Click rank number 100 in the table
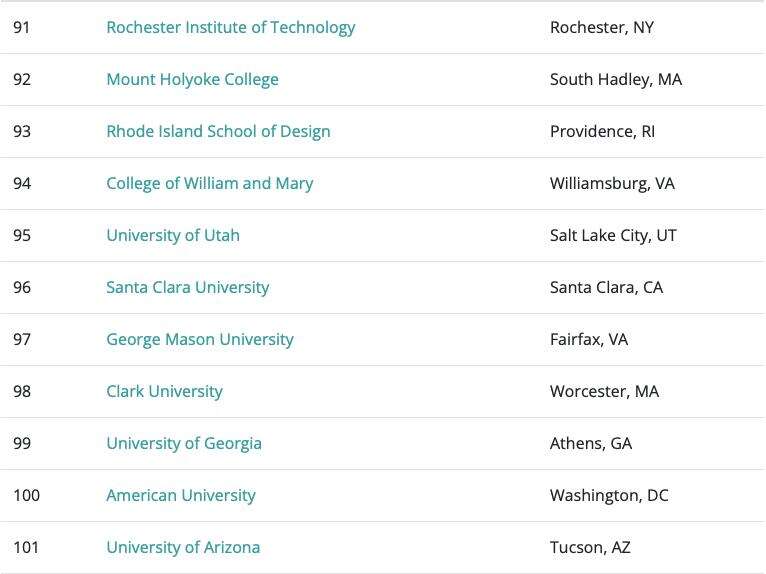 tap(26, 496)
